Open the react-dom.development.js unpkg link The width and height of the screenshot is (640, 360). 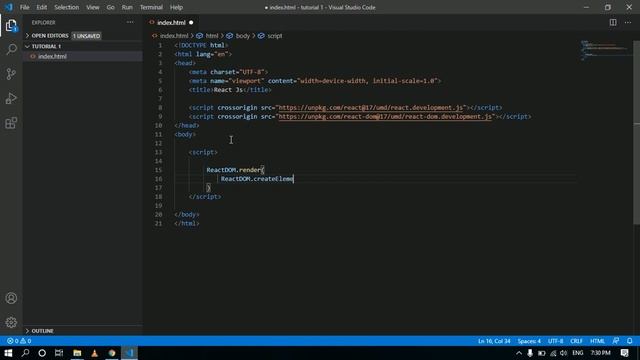coord(385,117)
